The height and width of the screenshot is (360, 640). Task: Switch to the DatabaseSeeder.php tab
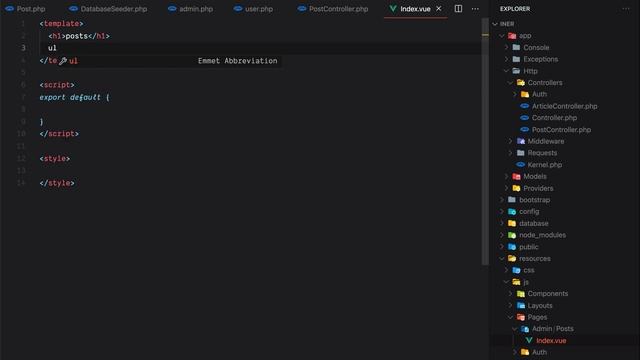(109, 9)
